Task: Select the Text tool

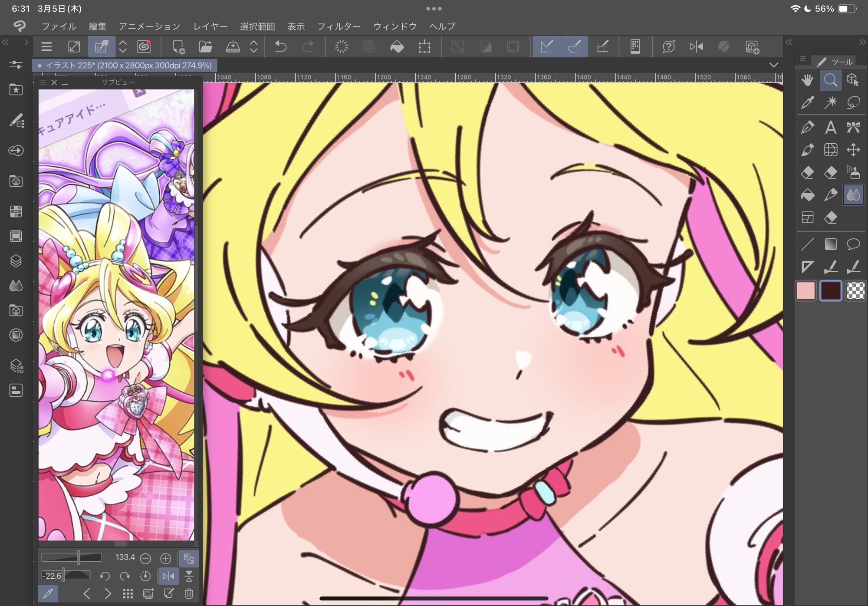Action: [831, 127]
